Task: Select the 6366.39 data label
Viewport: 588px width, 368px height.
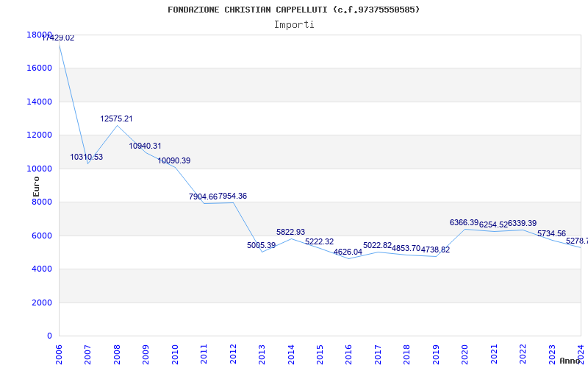Action: point(464,222)
